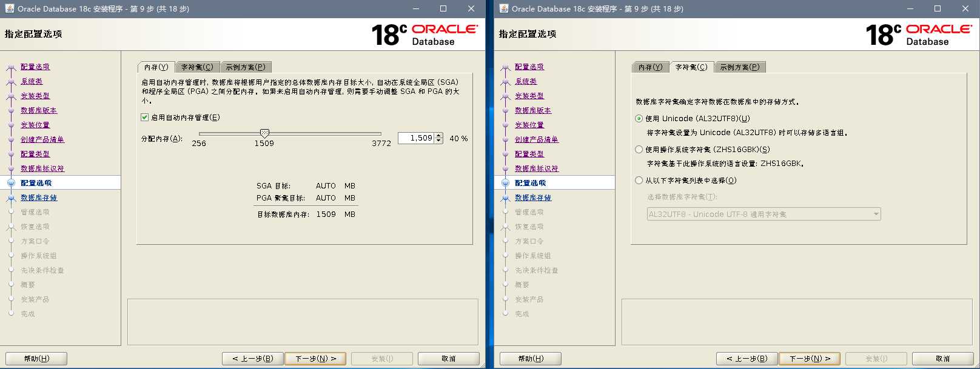Click 操作系统组 disabled step in right window

tap(533, 256)
